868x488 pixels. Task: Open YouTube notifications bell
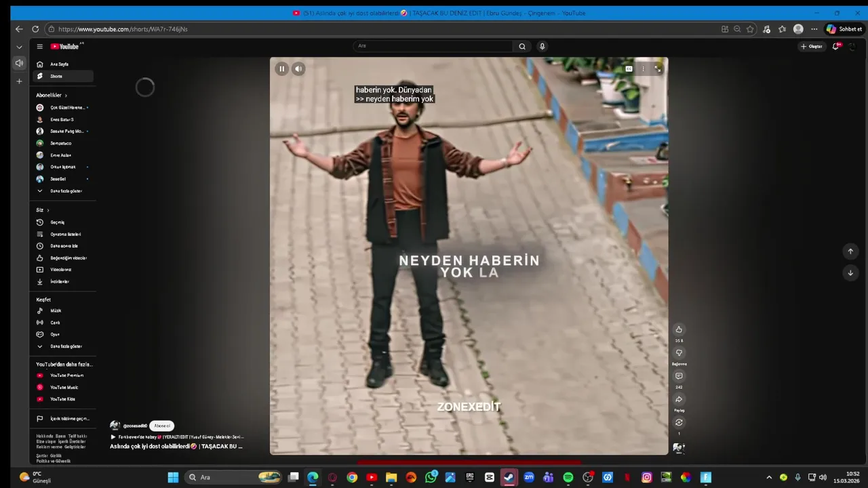[x=837, y=46]
